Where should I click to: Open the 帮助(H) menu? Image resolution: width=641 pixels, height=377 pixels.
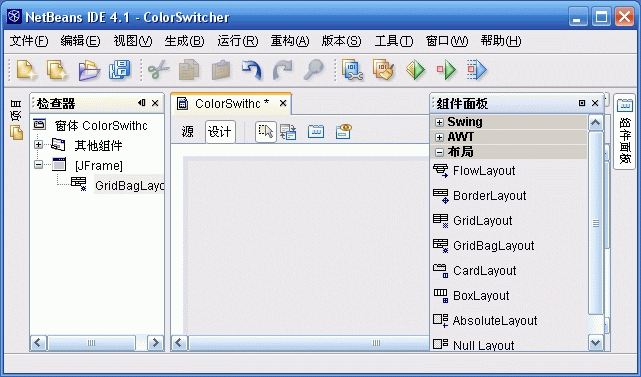point(501,41)
